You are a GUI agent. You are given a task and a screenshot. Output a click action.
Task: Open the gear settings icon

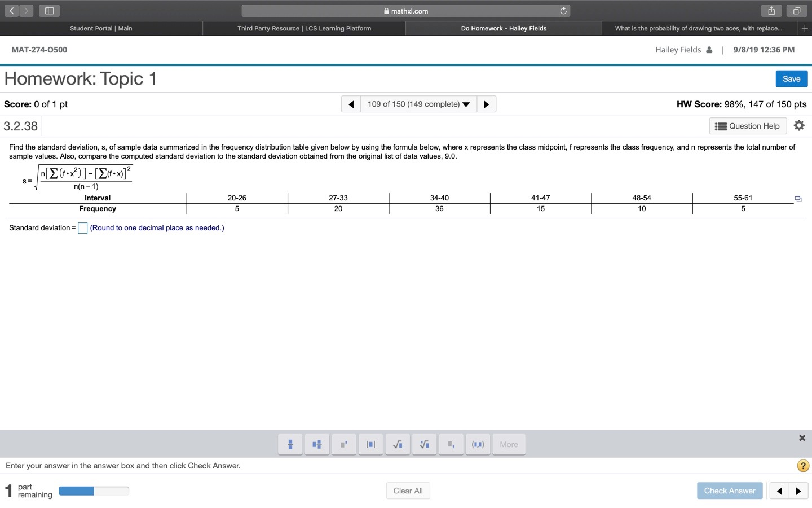800,125
